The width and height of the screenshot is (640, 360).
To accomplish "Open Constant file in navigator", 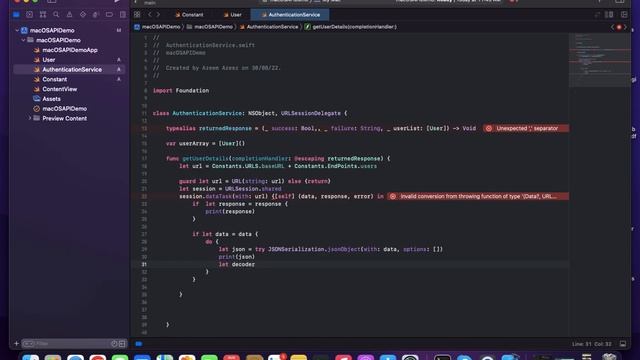I will coord(55,79).
